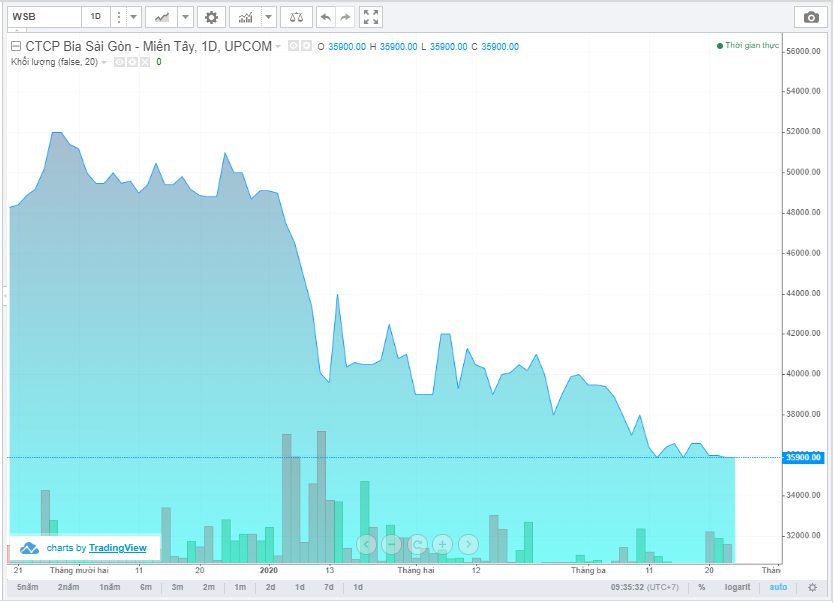The width and height of the screenshot is (834, 603).
Task: Click the 32000.00 price axis label
Action: tap(803, 535)
